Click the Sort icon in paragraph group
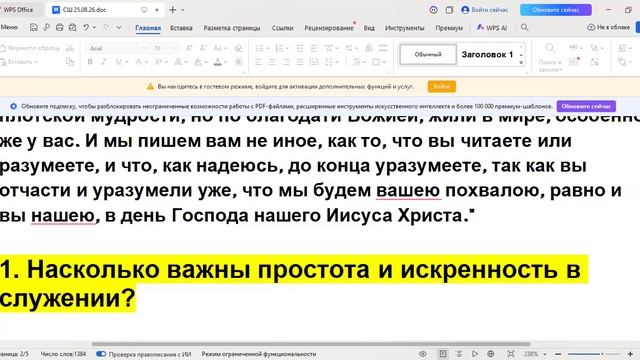The image size is (640, 360). coord(369,48)
